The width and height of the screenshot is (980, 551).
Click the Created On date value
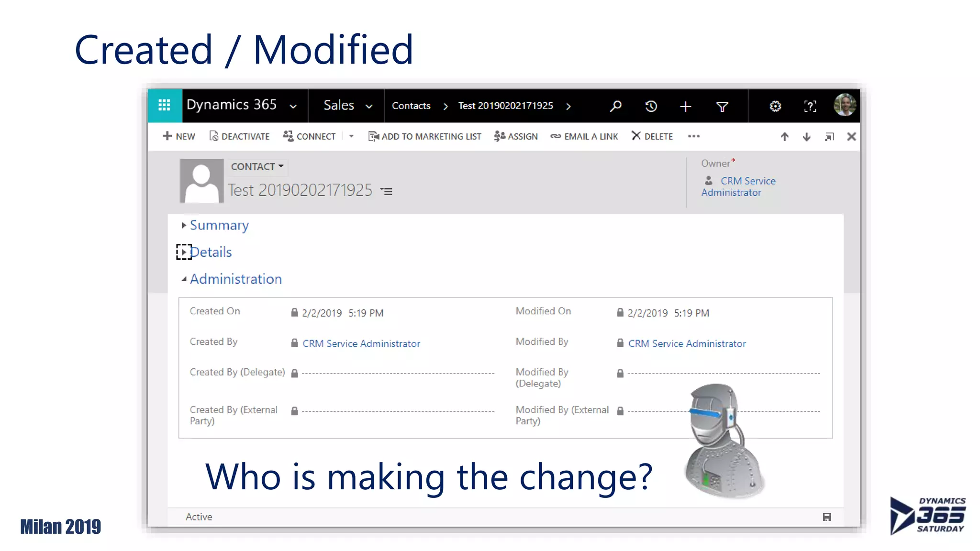[343, 313]
